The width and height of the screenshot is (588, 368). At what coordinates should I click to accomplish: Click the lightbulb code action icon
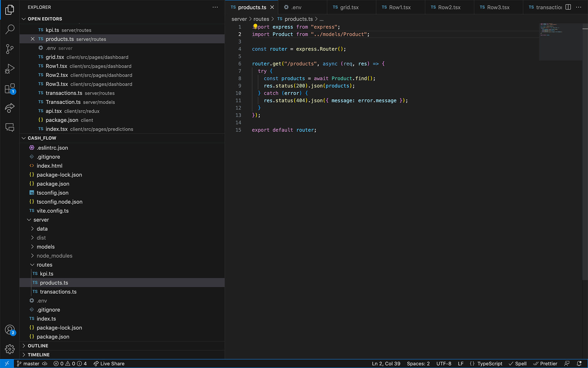coord(255,26)
